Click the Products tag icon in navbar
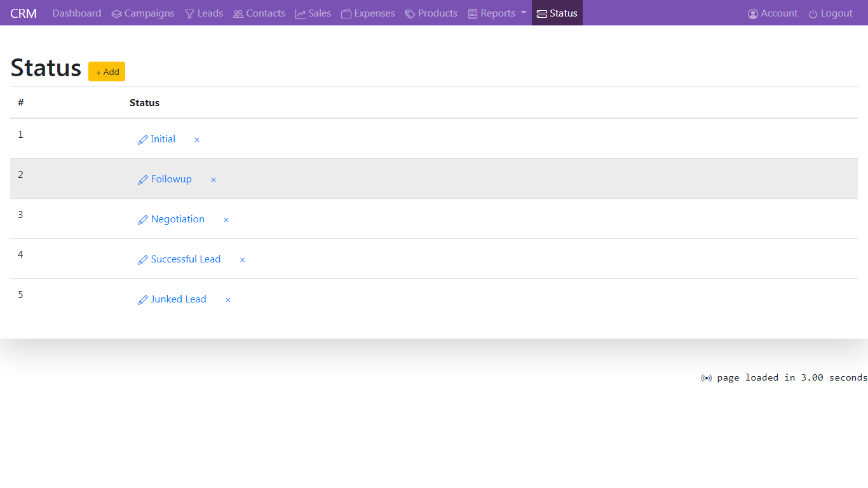 click(410, 14)
